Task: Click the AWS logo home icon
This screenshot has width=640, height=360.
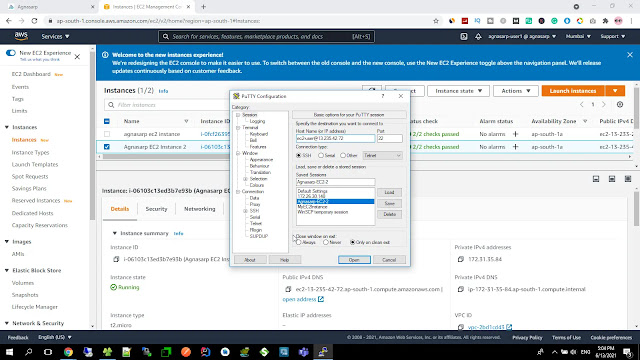Action: 21,36
